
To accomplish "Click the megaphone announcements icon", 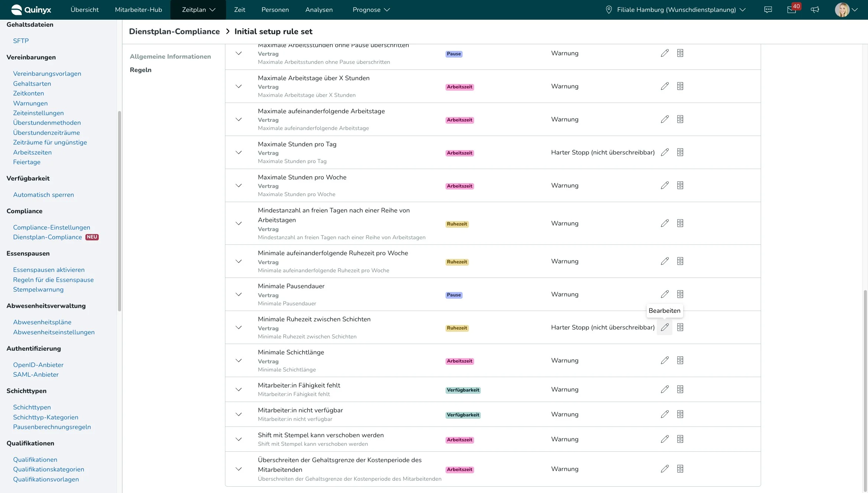I will 815,10.
